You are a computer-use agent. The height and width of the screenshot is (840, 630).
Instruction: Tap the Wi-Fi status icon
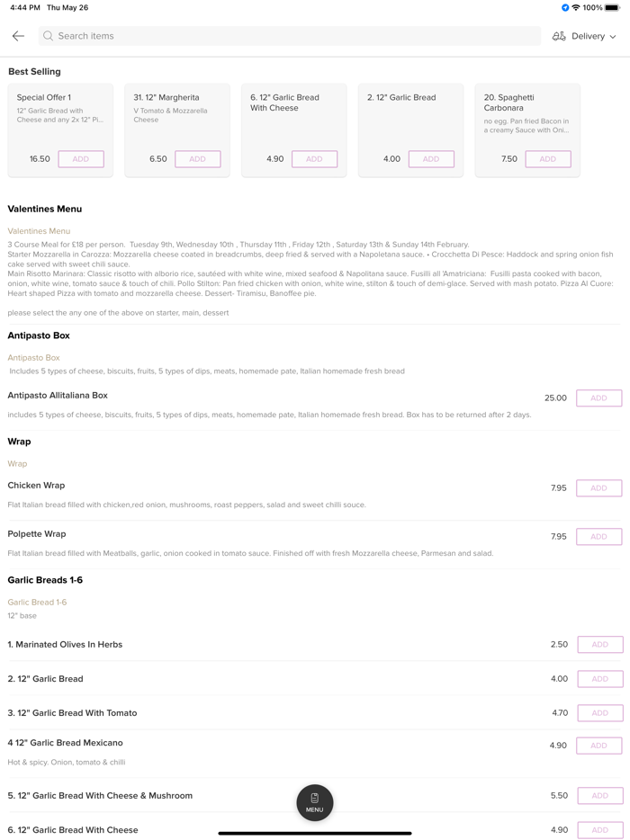tap(576, 8)
